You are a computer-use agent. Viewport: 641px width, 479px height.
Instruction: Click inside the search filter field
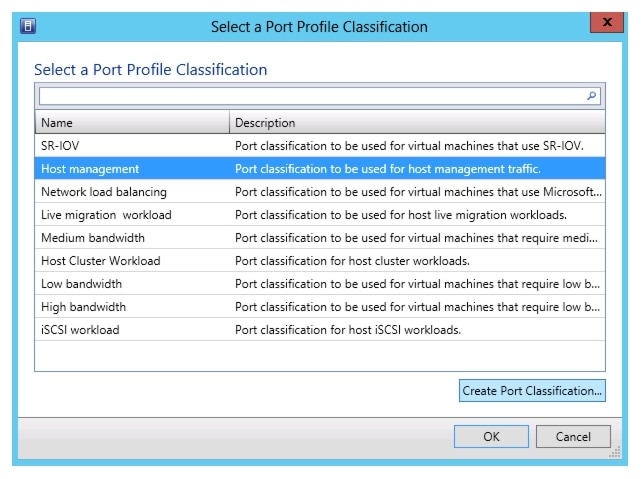click(x=310, y=96)
